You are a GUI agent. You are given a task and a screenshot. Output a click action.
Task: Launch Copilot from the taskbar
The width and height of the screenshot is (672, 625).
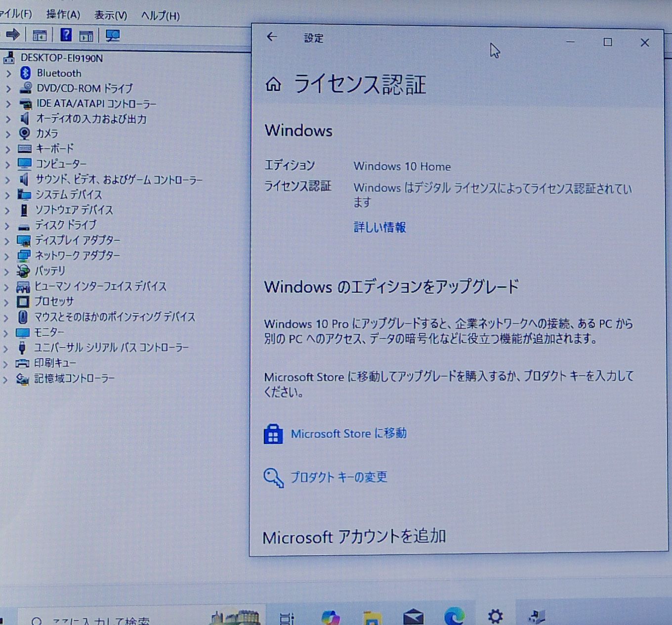[330, 617]
